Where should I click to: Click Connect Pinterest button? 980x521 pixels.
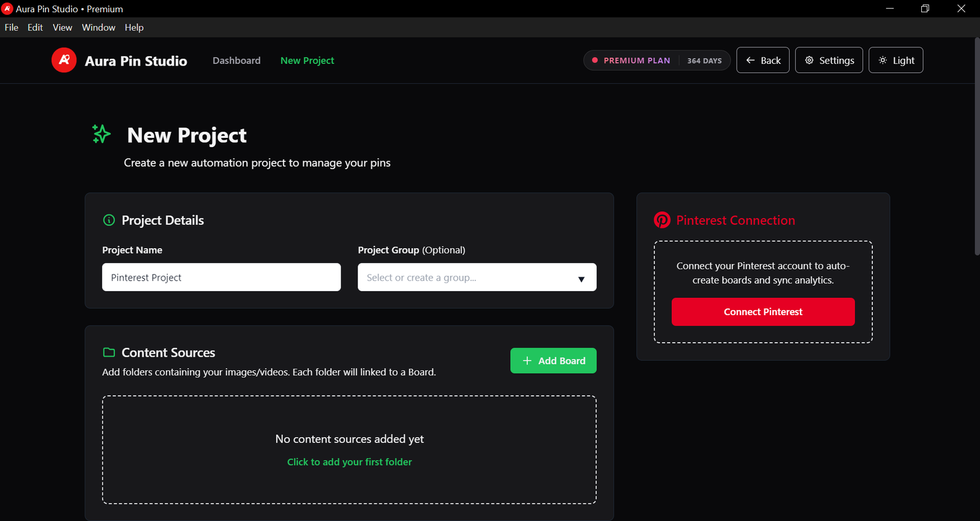(763, 312)
